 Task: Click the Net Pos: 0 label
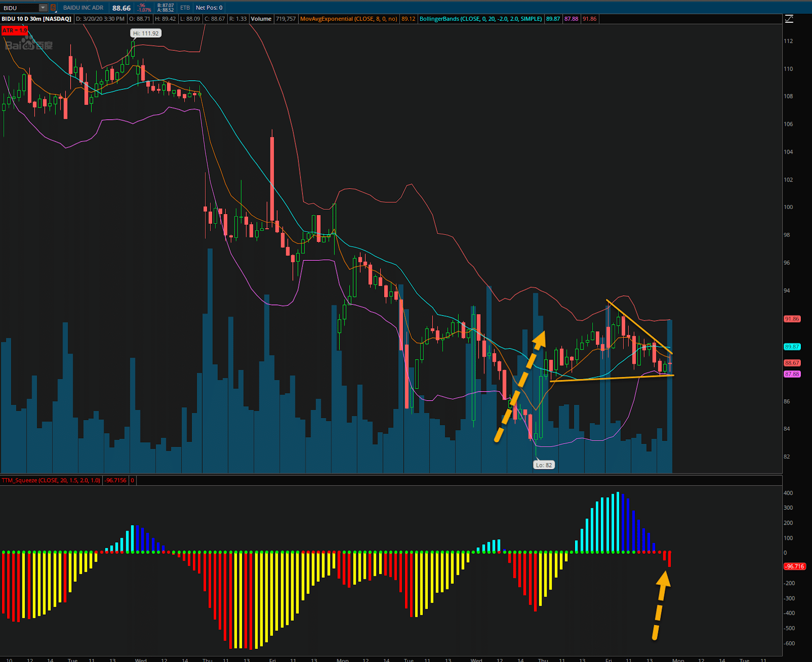[x=209, y=8]
